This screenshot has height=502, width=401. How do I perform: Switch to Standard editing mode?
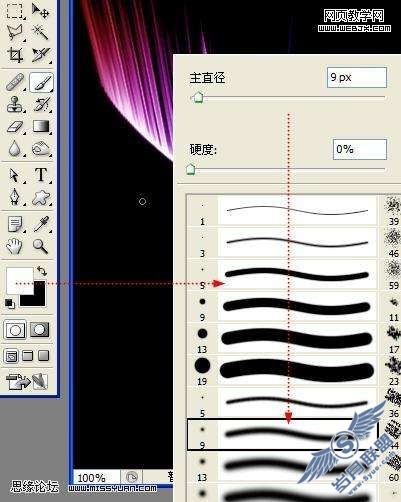click(15, 330)
